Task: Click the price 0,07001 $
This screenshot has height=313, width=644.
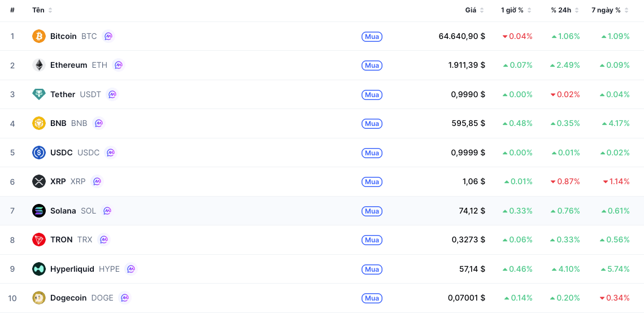Action: point(467,298)
